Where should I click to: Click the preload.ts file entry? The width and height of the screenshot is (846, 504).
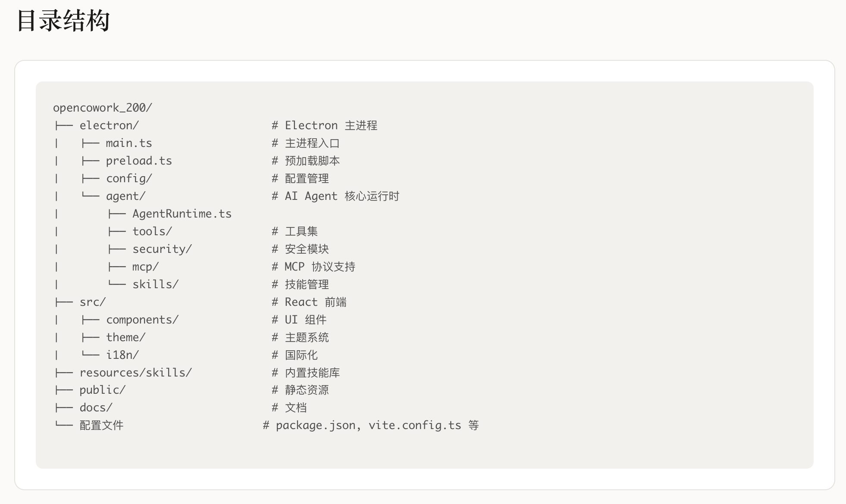click(139, 161)
